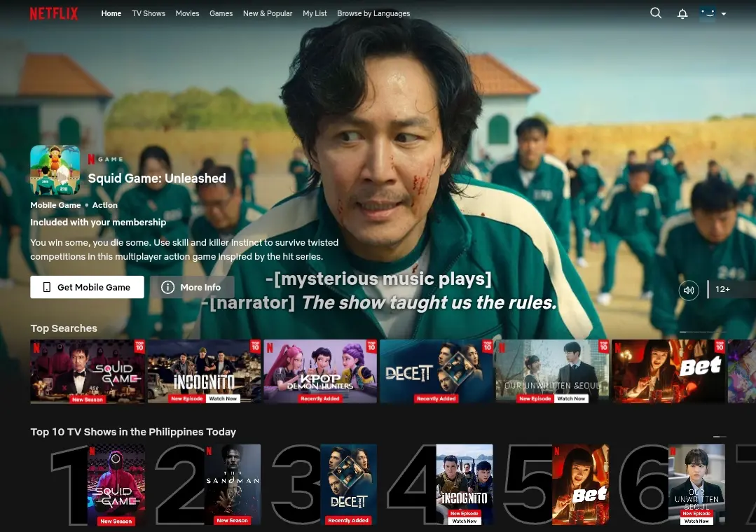
Task: Open Squid Game in Top Searches
Action: point(88,372)
